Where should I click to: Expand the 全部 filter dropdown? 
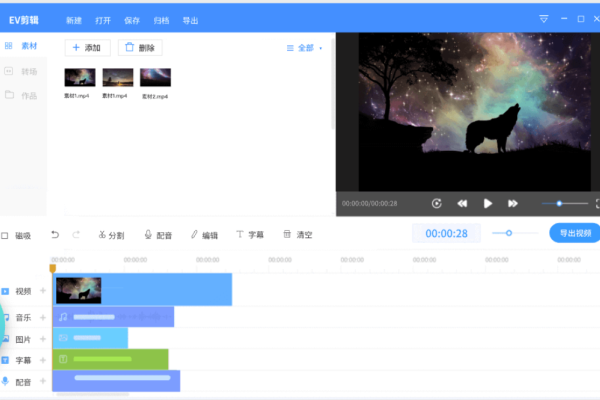coord(305,48)
